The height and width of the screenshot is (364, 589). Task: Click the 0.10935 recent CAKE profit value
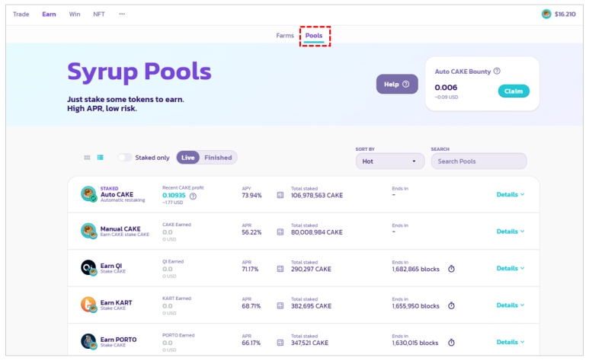point(174,196)
